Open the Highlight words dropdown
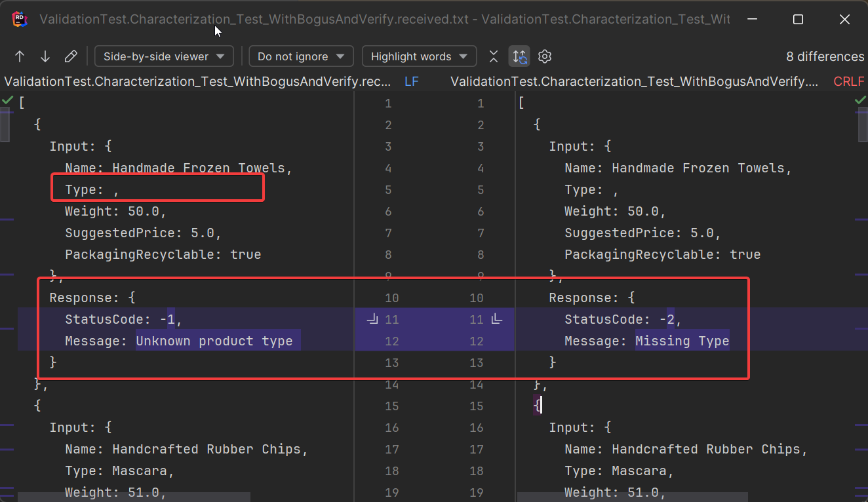868x502 pixels. [x=419, y=56]
